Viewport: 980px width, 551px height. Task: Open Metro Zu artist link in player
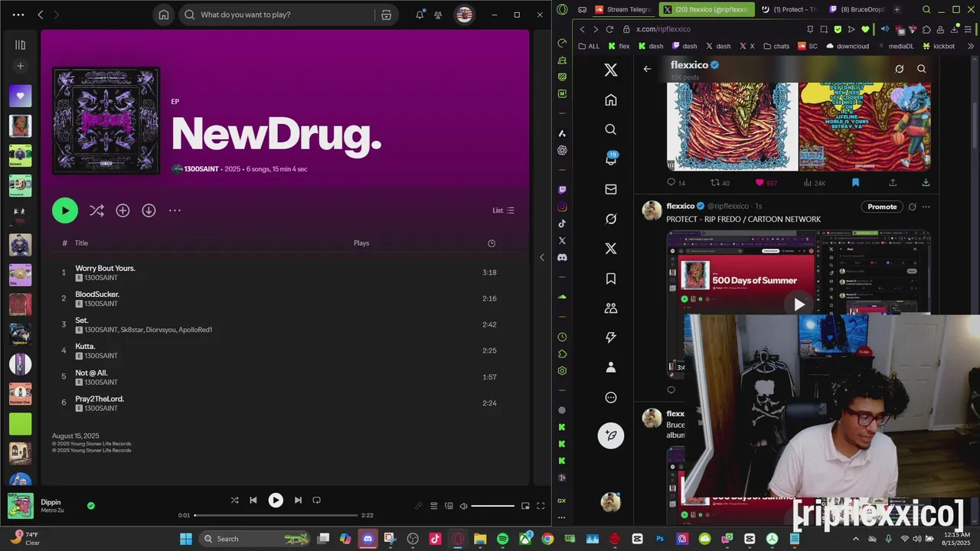coord(53,510)
